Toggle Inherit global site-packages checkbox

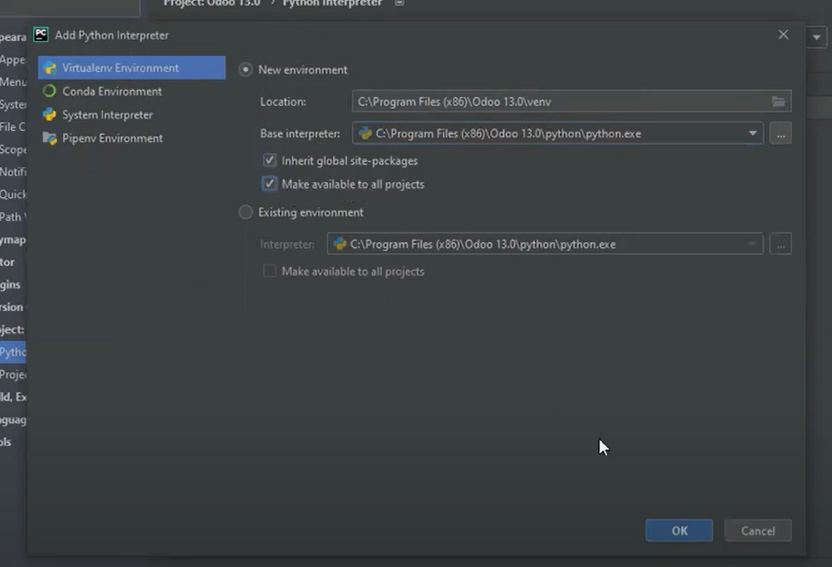270,160
